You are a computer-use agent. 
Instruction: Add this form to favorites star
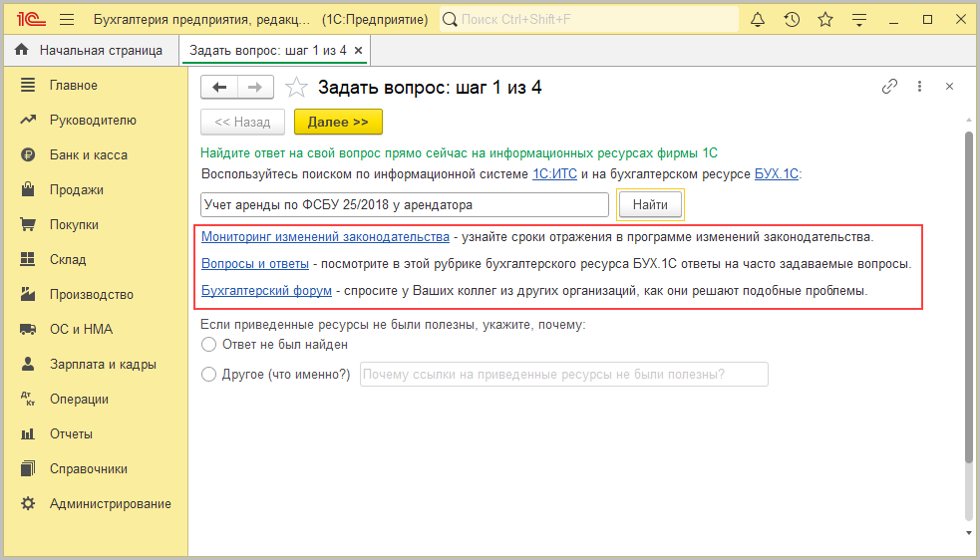coord(296,88)
